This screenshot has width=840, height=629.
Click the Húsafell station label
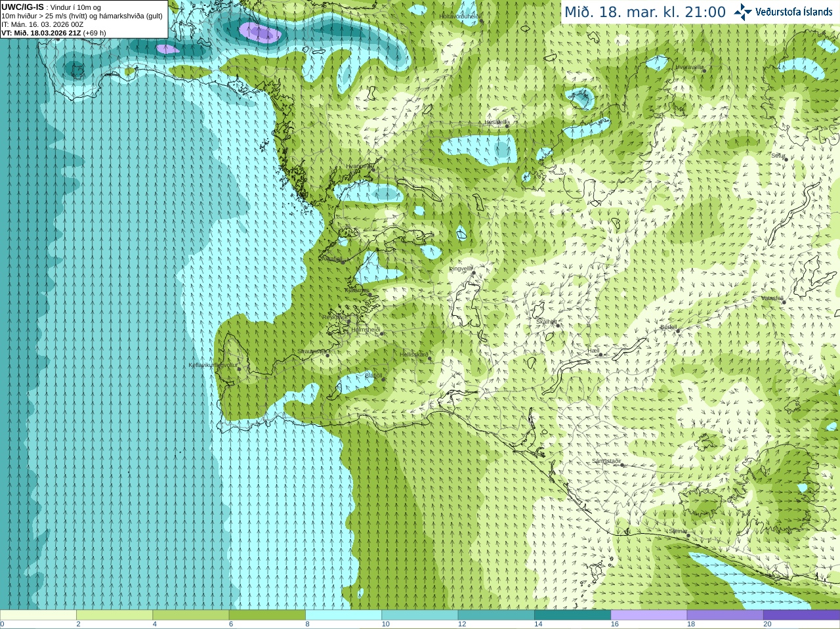[x=495, y=122]
